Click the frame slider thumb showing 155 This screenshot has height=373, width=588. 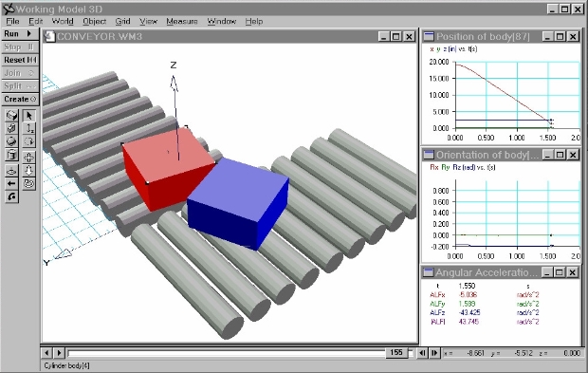[x=396, y=353]
